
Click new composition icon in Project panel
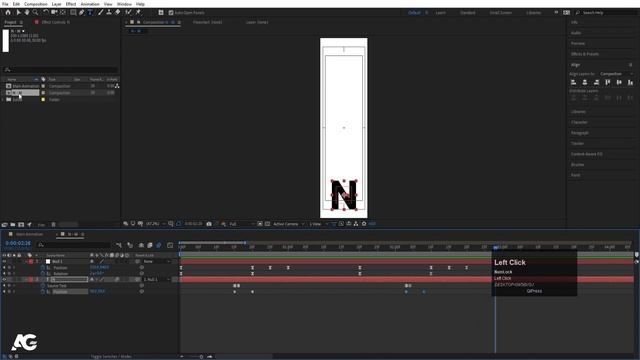click(x=21, y=224)
